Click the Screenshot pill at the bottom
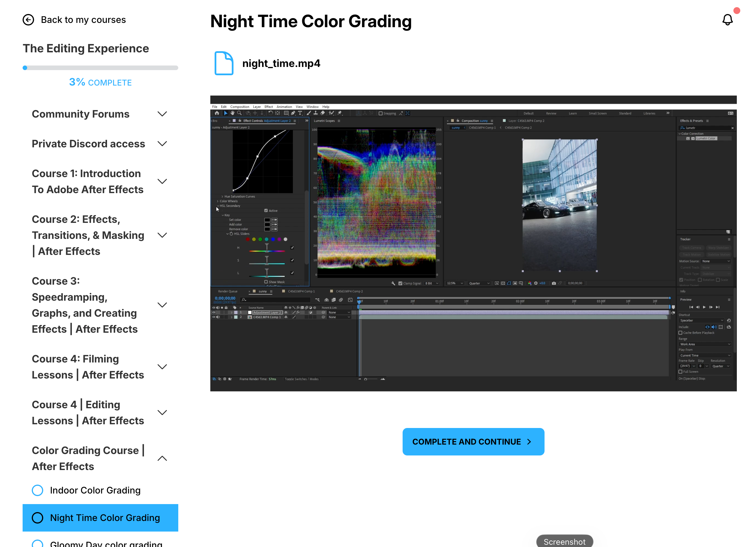 [564, 542]
